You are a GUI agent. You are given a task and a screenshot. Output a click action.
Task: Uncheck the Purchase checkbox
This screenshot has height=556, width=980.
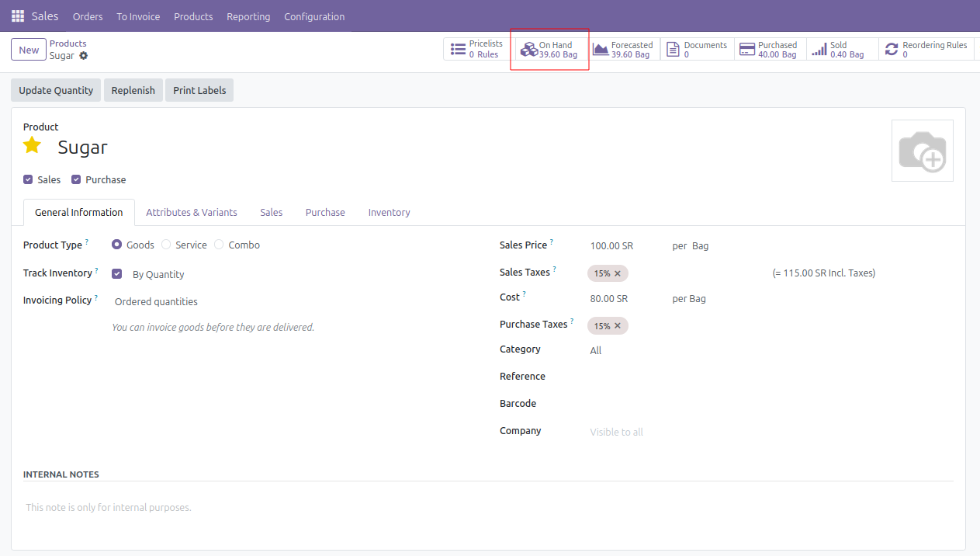(x=76, y=179)
